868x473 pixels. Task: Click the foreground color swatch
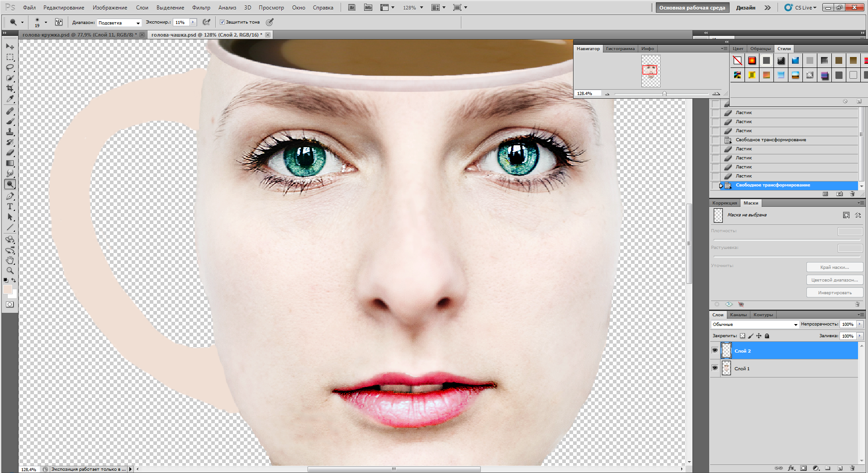[x=7, y=289]
